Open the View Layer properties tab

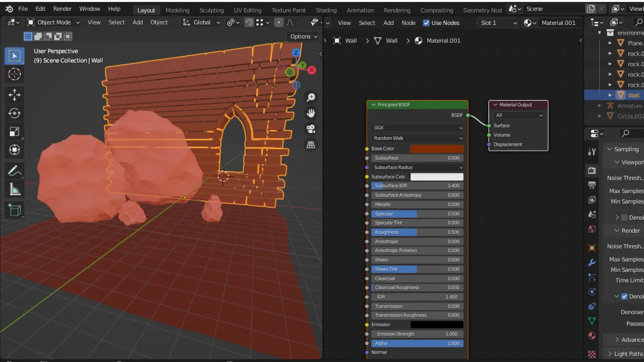pos(592,200)
